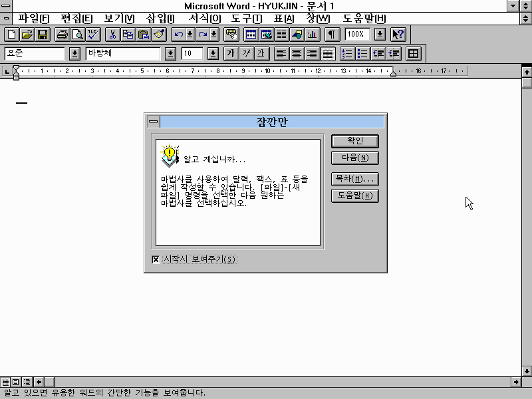Save the document using the floppy disk icon

click(x=43, y=35)
